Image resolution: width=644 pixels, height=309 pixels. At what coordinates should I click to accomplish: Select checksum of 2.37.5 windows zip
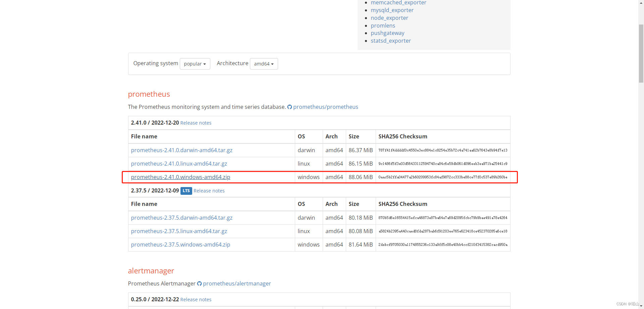point(443,245)
